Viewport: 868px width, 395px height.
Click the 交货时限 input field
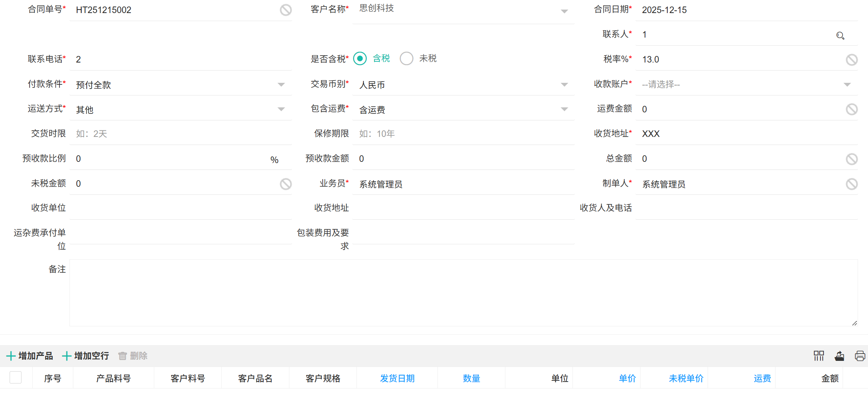(x=180, y=134)
